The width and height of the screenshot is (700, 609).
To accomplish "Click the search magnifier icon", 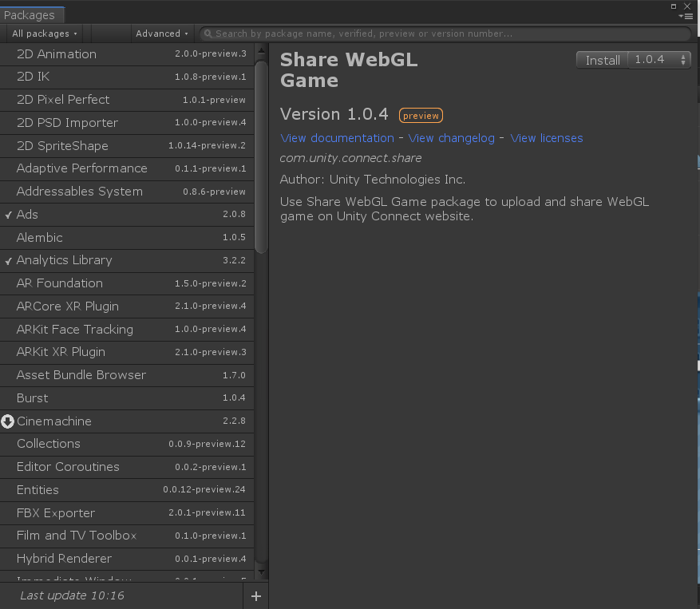I will point(208,34).
